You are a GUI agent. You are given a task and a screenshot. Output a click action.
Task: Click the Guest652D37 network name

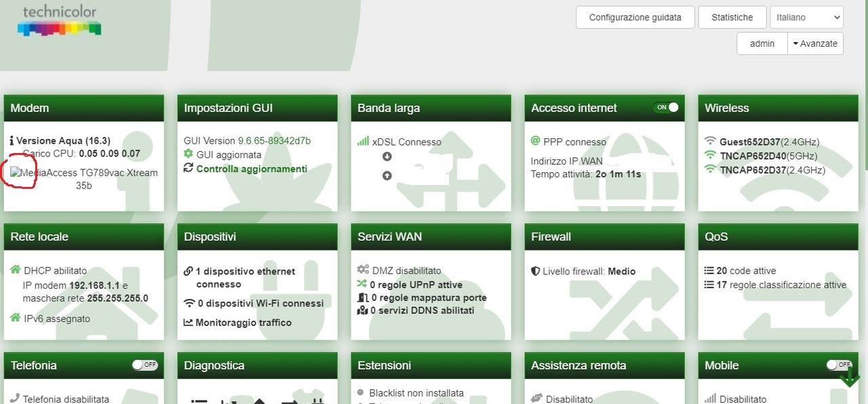point(749,142)
